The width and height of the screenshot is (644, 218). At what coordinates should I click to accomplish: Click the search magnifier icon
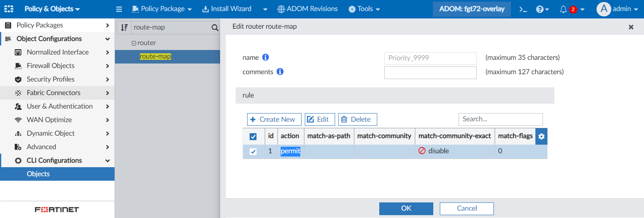point(215,27)
